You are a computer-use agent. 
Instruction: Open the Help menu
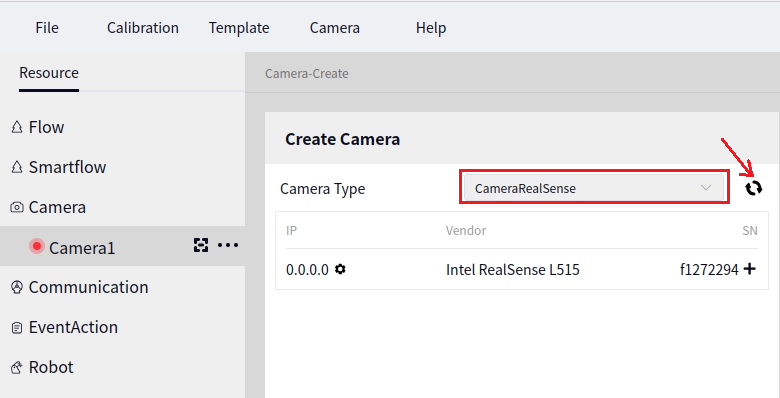pyautogui.click(x=431, y=28)
